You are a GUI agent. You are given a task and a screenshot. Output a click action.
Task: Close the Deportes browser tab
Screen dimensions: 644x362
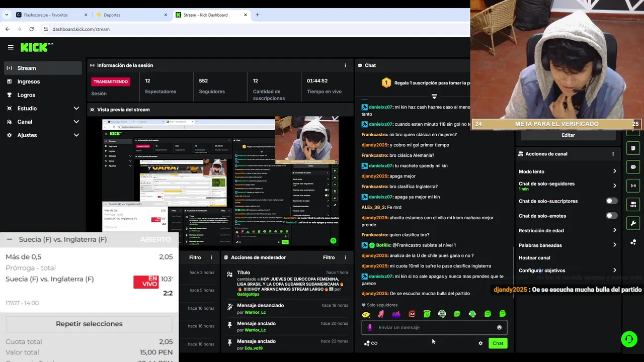tap(166, 15)
